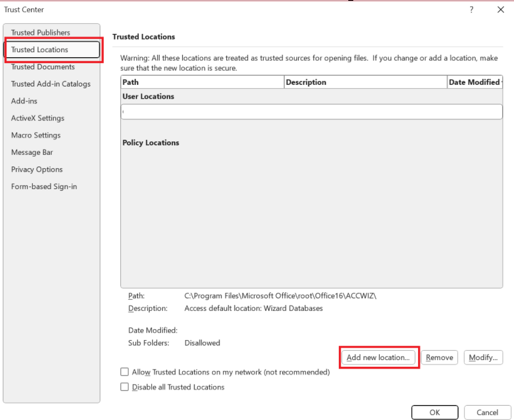Image resolution: width=514 pixels, height=420 pixels.
Task: Confirm with OK button
Action: [435, 412]
